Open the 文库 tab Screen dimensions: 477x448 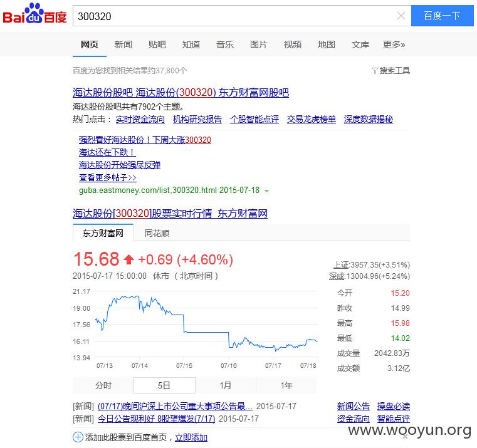coord(360,44)
